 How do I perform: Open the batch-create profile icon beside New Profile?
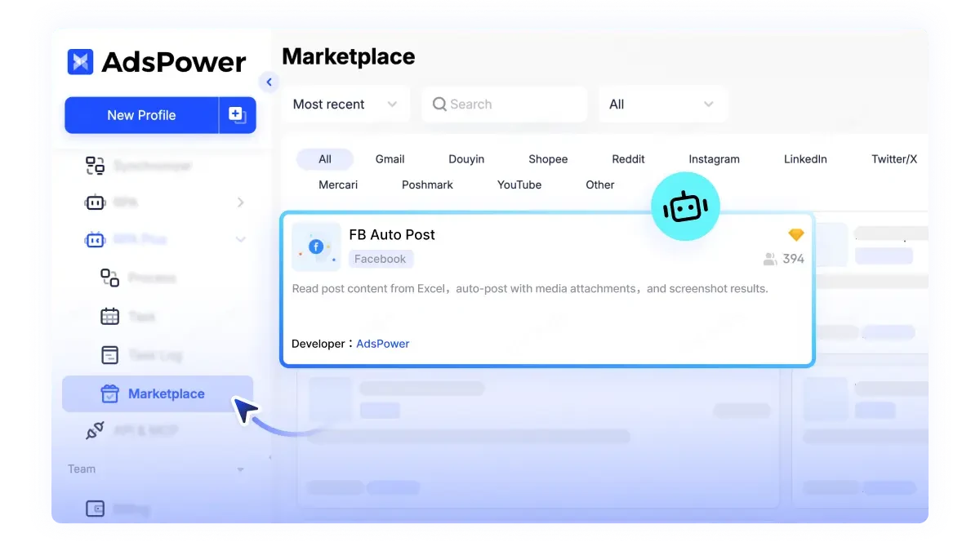238,115
